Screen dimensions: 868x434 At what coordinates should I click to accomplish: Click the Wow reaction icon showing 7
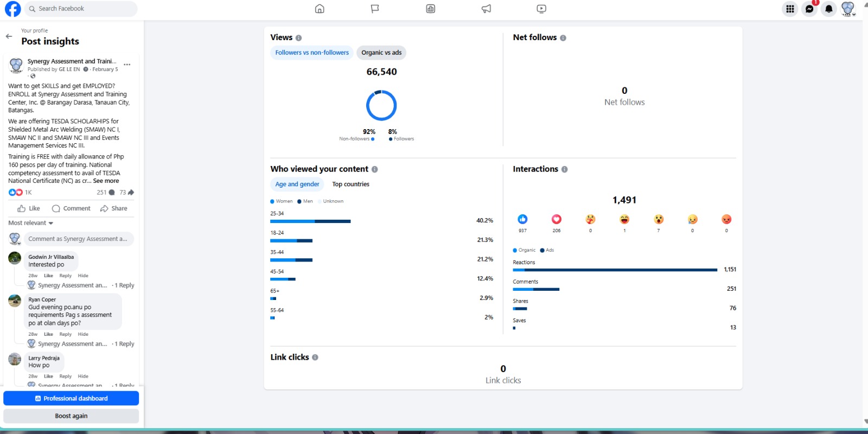pos(659,219)
